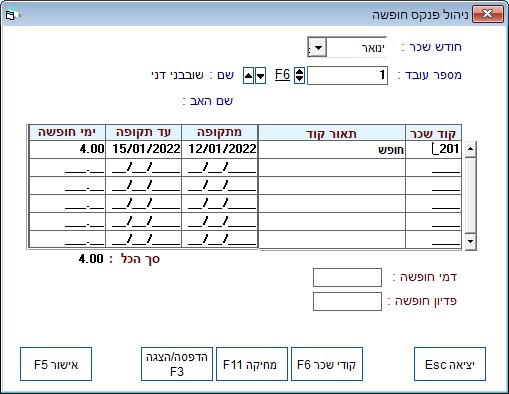Click the employee number input field
This screenshot has height=394, width=509.
pyautogui.click(x=347, y=75)
